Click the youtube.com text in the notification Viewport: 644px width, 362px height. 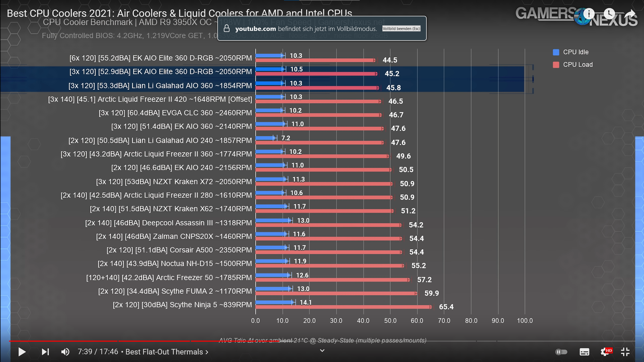pyautogui.click(x=255, y=29)
